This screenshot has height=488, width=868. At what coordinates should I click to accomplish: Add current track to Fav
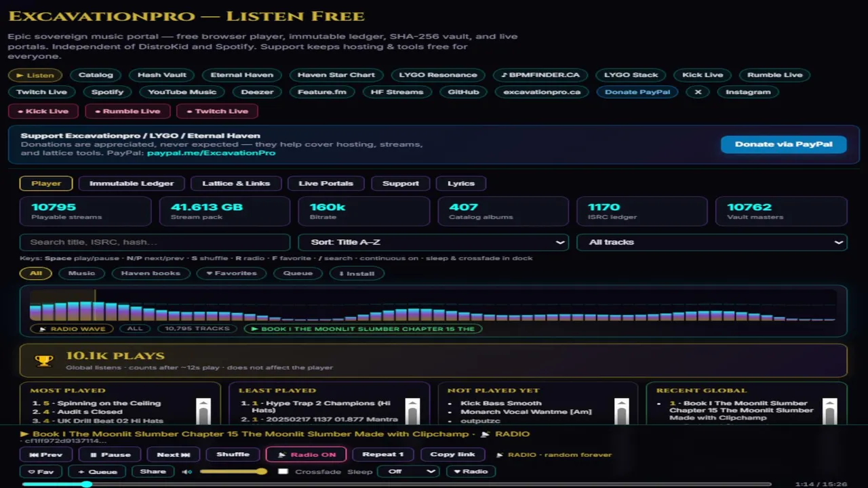pos(41,472)
